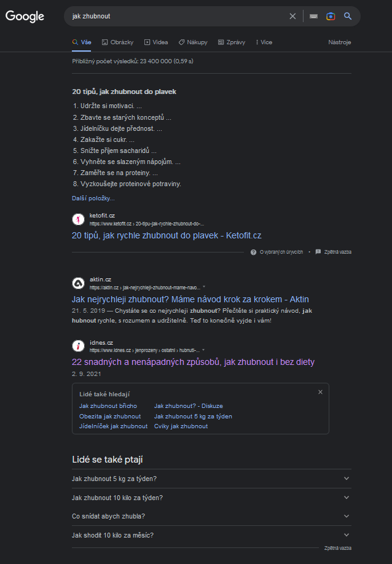Open the Nástroje search tools
The height and width of the screenshot is (564, 392).
coord(340,42)
